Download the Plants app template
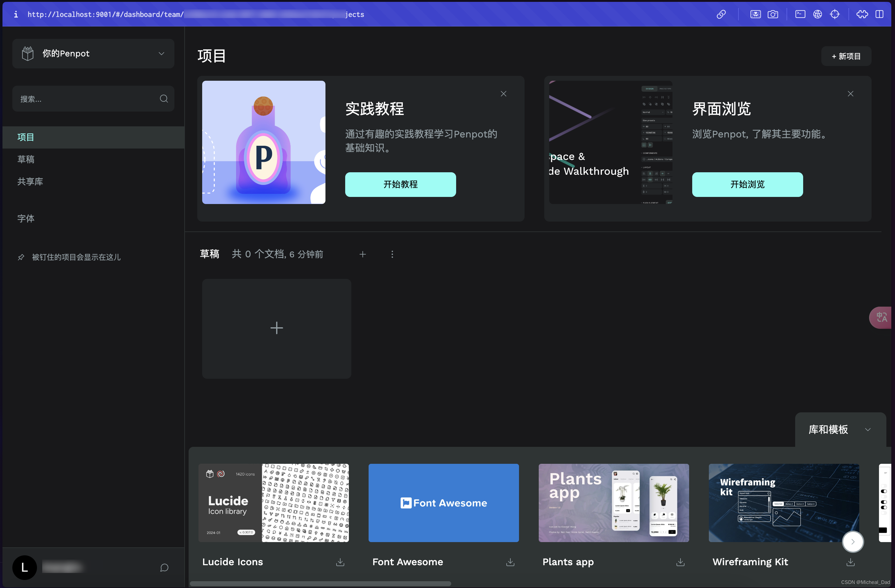Viewport: 895px width, 588px height. coord(680,562)
